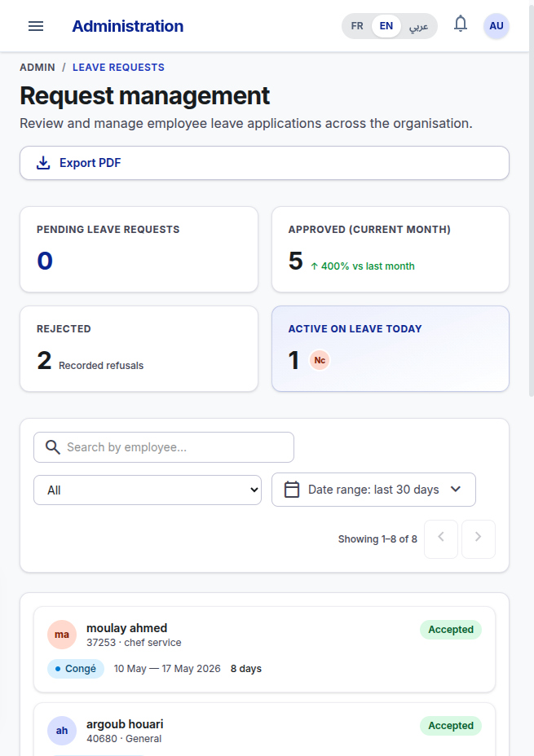
Task: Click the Search by employee field
Action: point(164,447)
